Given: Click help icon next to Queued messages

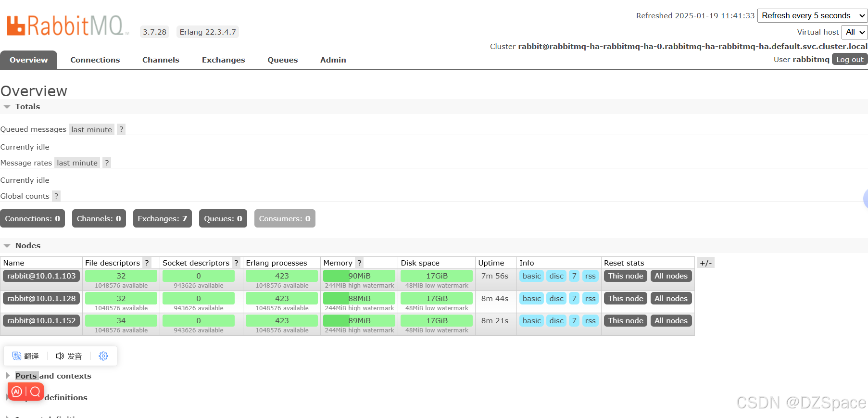Looking at the screenshot, I should pyautogui.click(x=121, y=129).
